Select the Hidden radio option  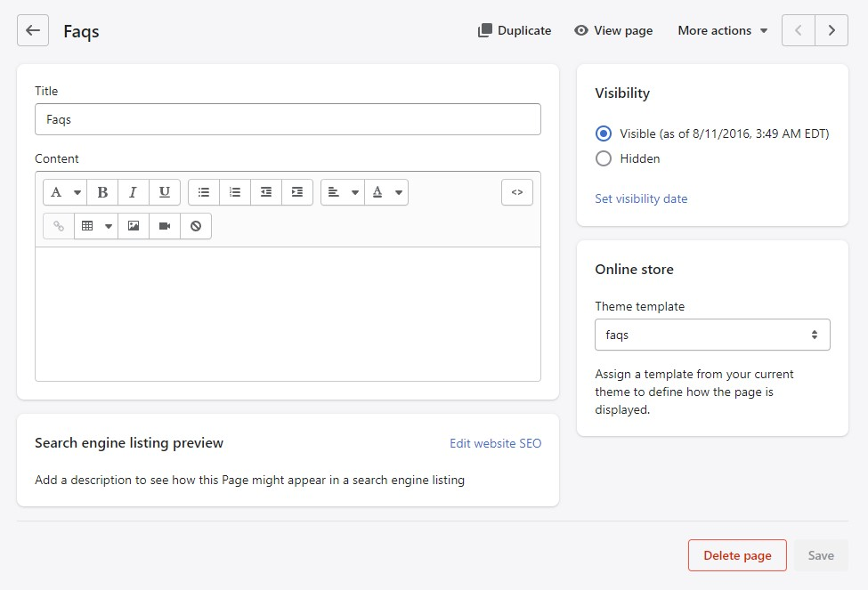pyautogui.click(x=604, y=159)
